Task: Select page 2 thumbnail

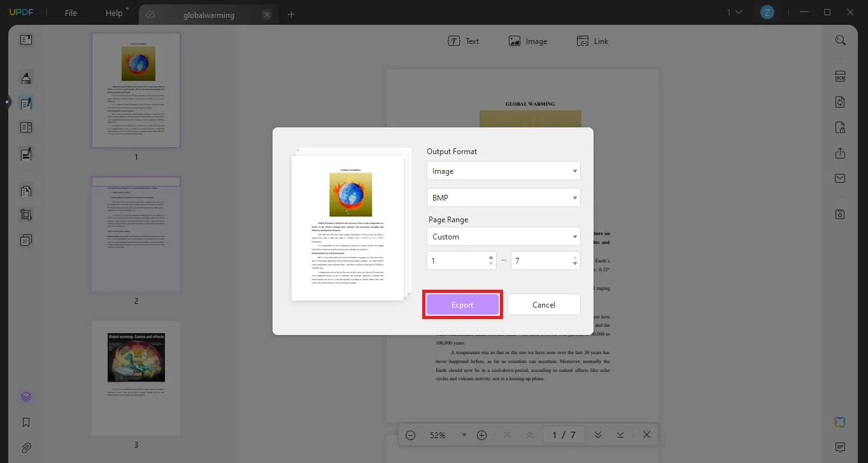Action: click(136, 234)
